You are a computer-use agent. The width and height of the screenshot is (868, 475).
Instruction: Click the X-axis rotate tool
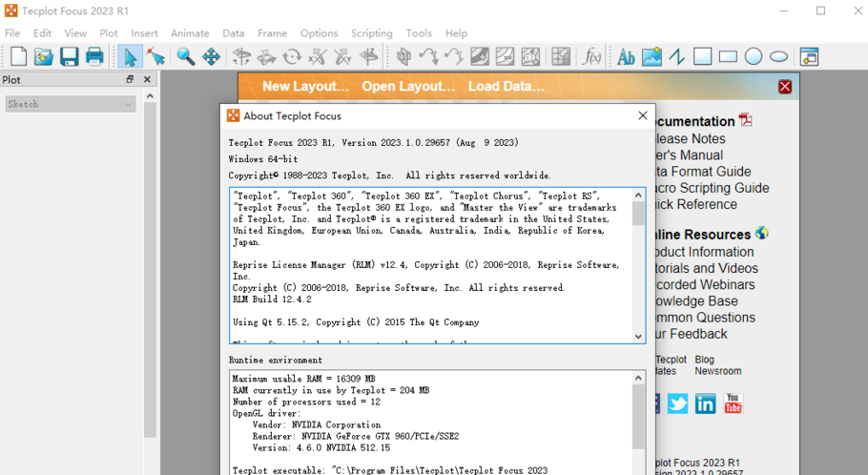[318, 56]
